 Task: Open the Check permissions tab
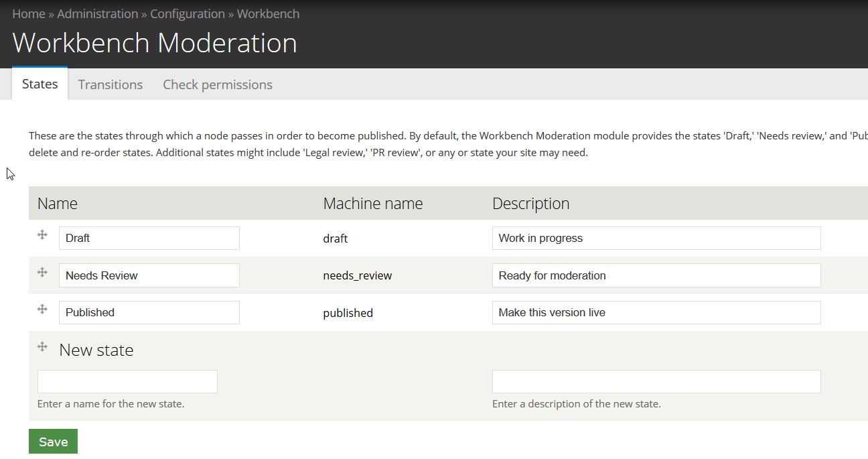pyautogui.click(x=218, y=84)
